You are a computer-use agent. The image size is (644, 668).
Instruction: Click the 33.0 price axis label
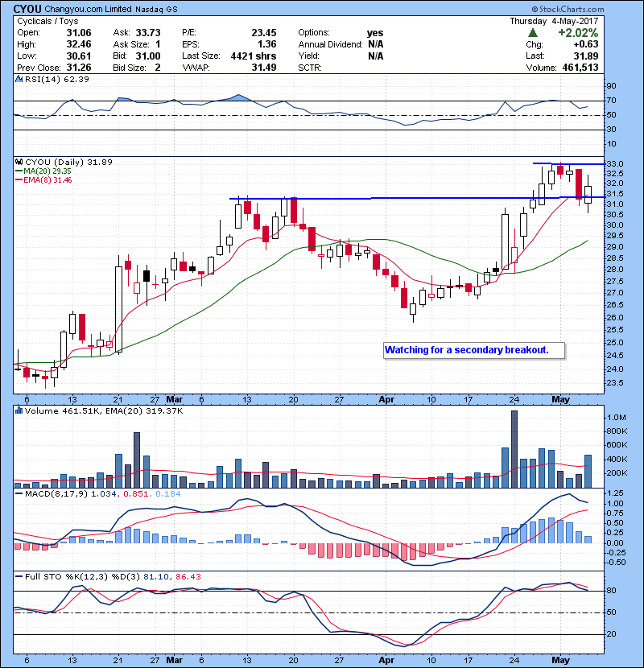(616, 163)
